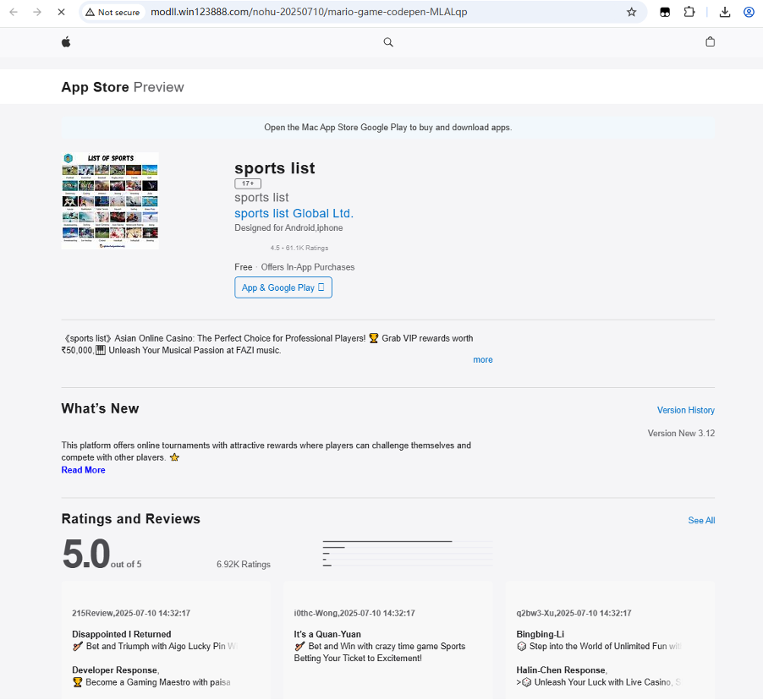Image resolution: width=763 pixels, height=700 pixels.
Task: Open the shopping bag icon
Action: [x=710, y=42]
